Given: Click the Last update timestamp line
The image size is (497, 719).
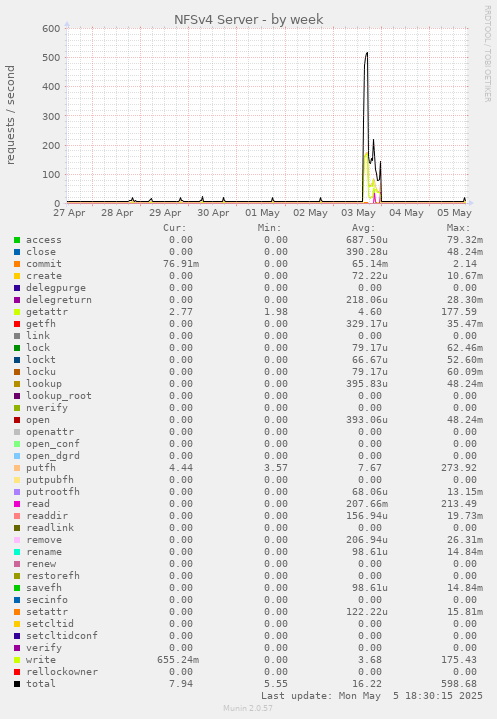Looking at the screenshot, I should (372, 696).
